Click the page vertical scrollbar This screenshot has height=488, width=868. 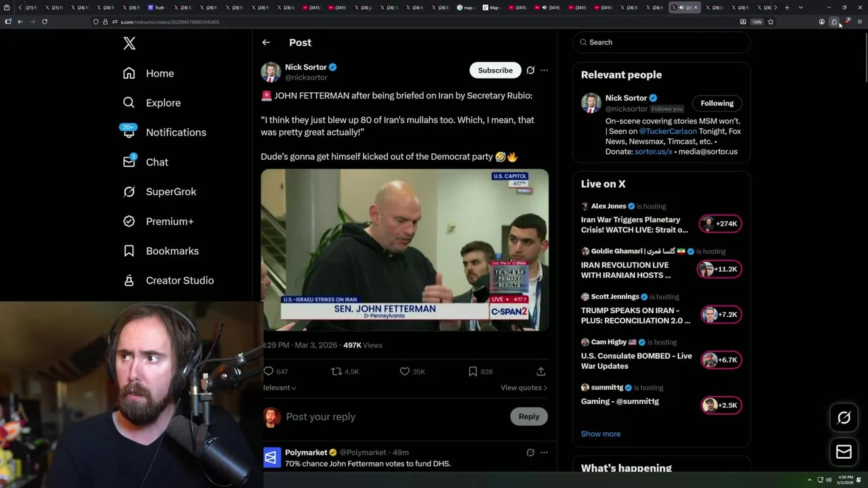pos(865,58)
